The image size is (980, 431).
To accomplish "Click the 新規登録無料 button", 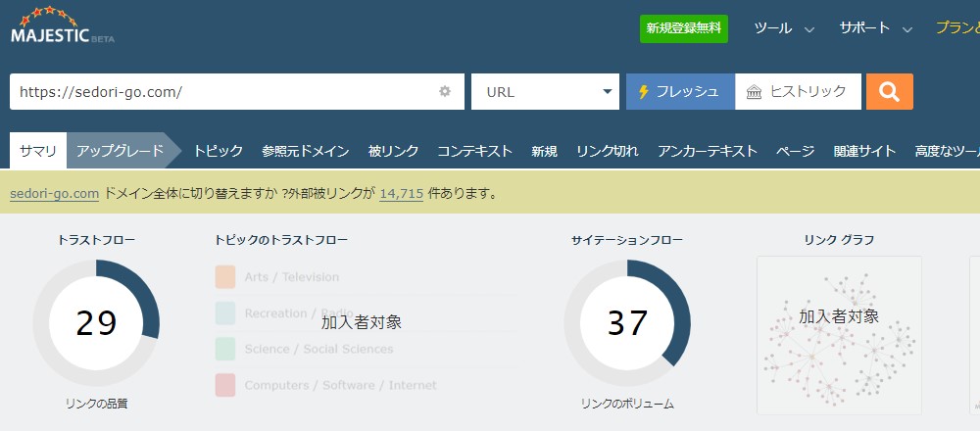I will tap(684, 28).
